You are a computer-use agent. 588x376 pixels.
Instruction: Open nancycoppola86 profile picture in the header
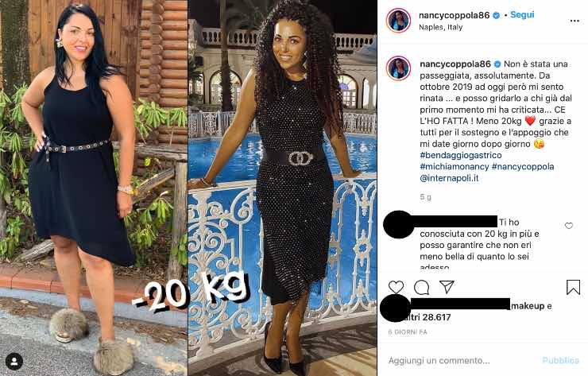398,20
